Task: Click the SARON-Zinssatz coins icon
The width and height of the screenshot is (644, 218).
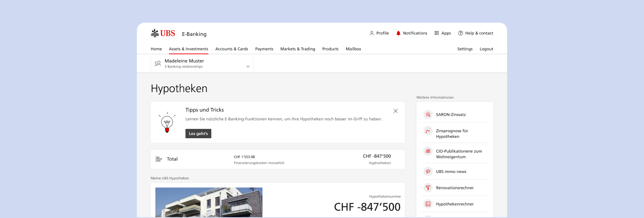Action: (x=428, y=114)
